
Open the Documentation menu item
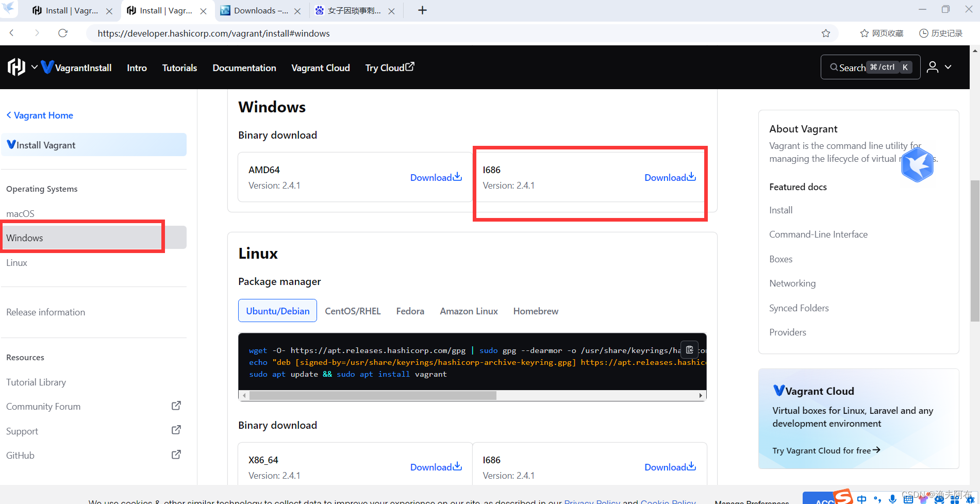(244, 68)
